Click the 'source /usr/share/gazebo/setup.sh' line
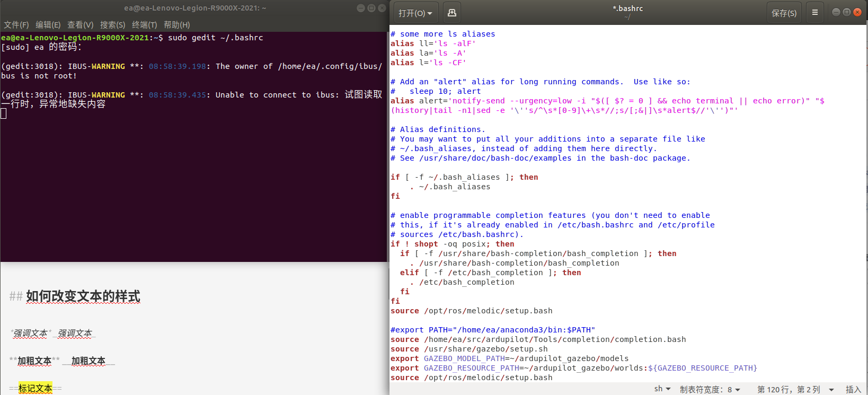868x395 pixels. (469, 349)
